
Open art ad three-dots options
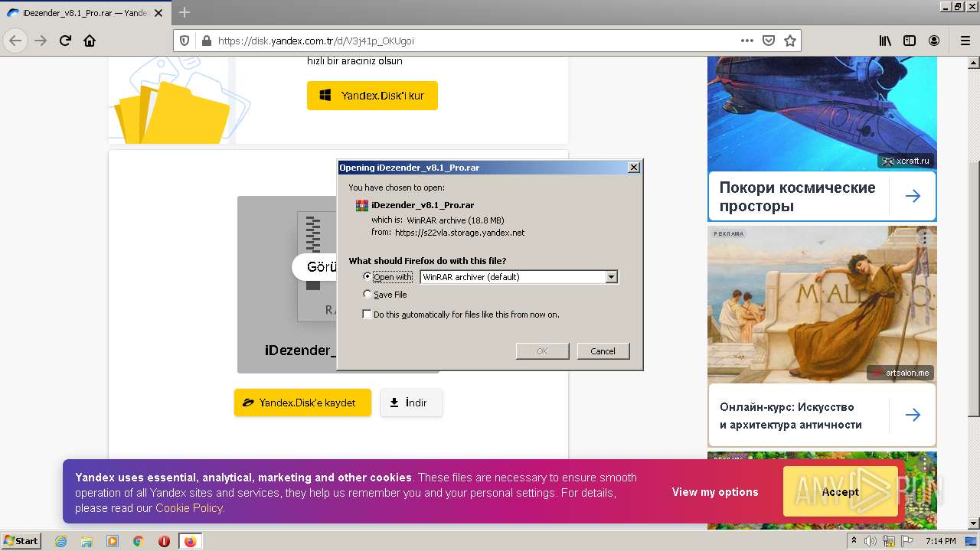924,238
